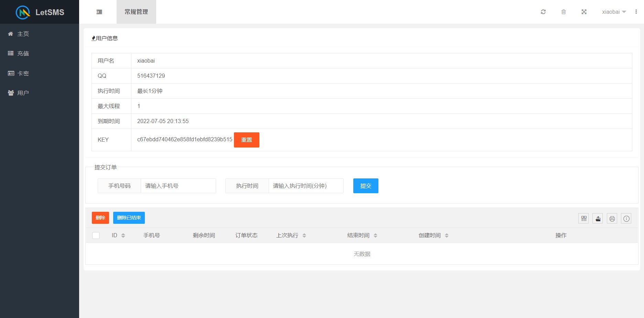The height and width of the screenshot is (318, 644).
Task: Expand the xiaobai user dropdown
Action: pos(614,12)
